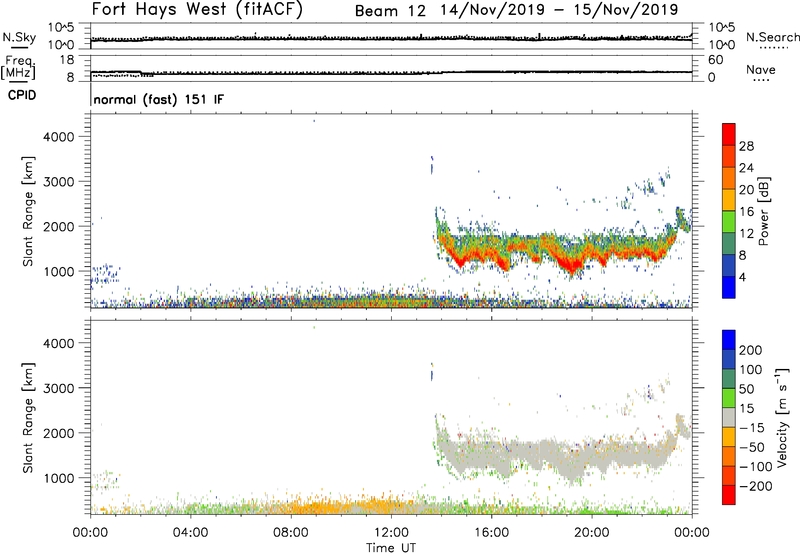Click the '20:00' time axis tick label
800x554 pixels.
591,533
